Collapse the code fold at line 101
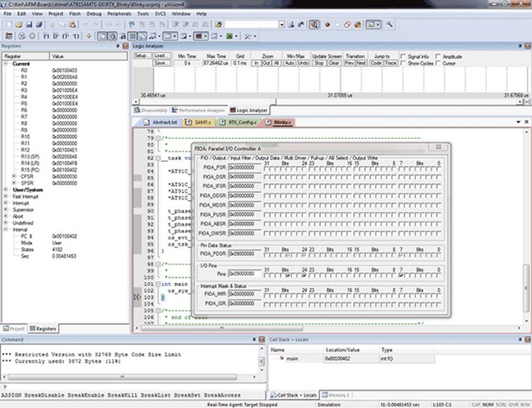 [x=158, y=284]
